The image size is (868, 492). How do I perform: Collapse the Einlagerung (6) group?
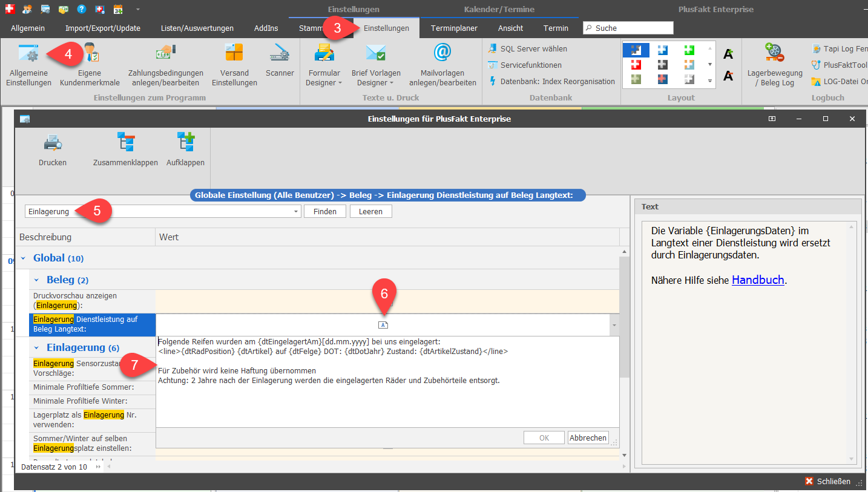tap(36, 348)
